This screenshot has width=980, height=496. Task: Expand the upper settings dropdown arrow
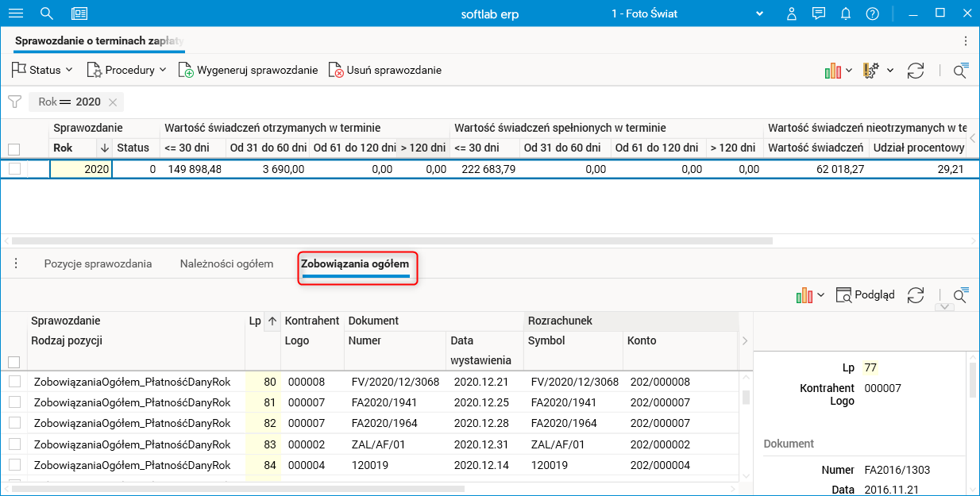coord(890,71)
